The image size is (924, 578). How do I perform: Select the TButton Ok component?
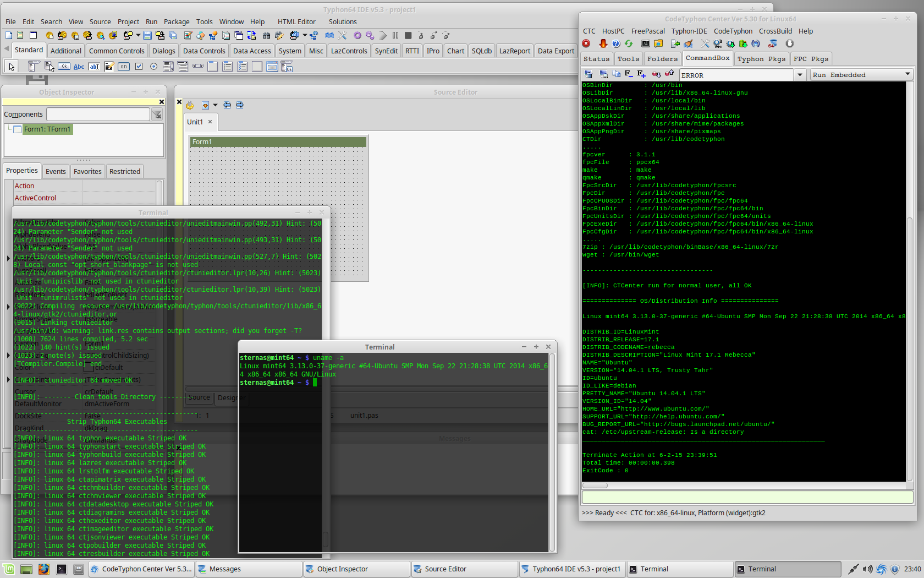(64, 67)
